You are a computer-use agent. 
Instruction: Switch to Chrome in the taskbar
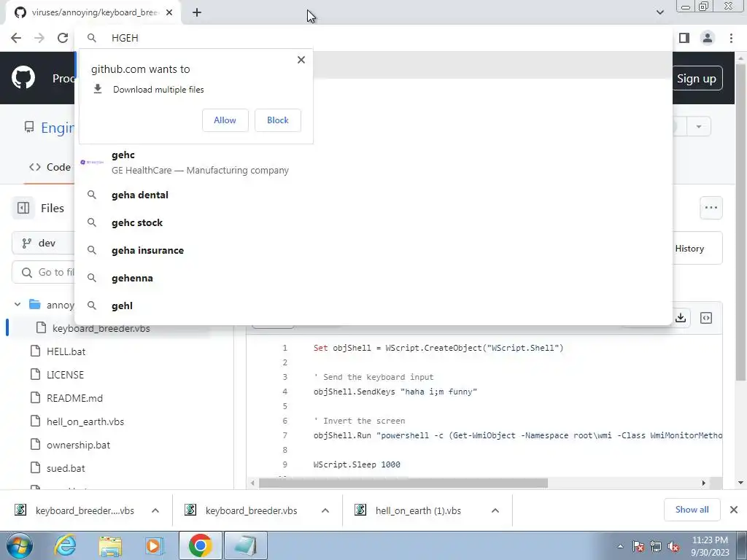pyautogui.click(x=201, y=545)
